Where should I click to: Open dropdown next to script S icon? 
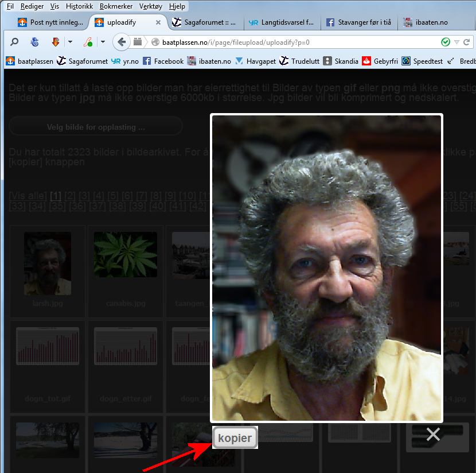click(103, 42)
